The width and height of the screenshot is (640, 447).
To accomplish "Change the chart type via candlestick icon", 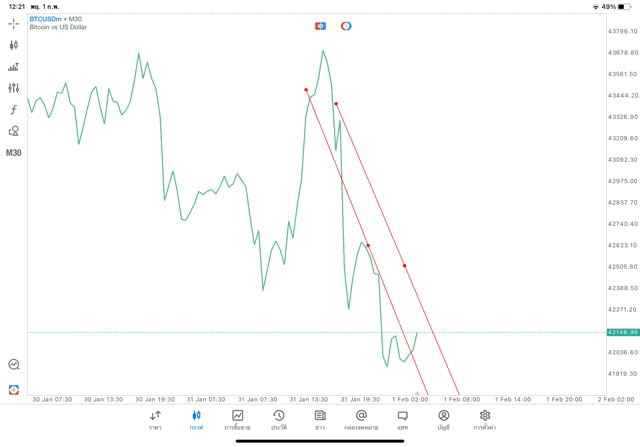I will (x=14, y=45).
